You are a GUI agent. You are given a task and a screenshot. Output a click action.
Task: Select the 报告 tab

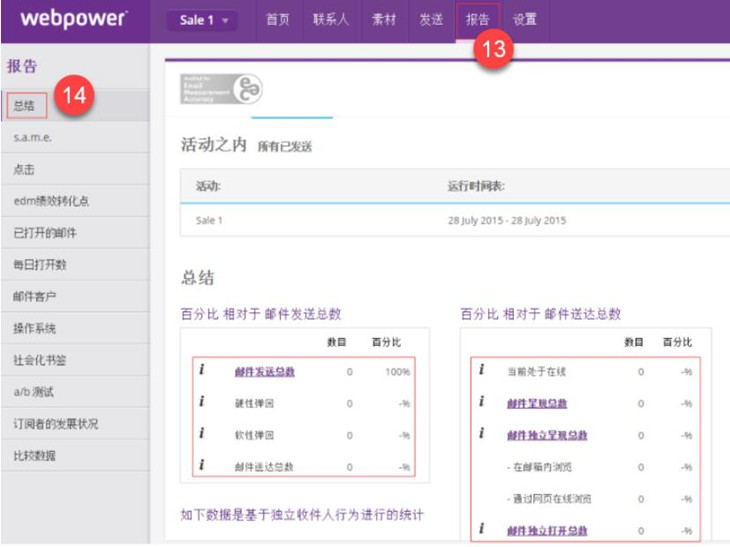click(478, 20)
